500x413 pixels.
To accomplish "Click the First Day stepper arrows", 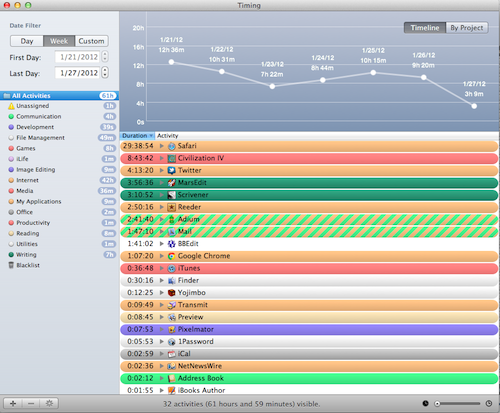I will [105, 57].
